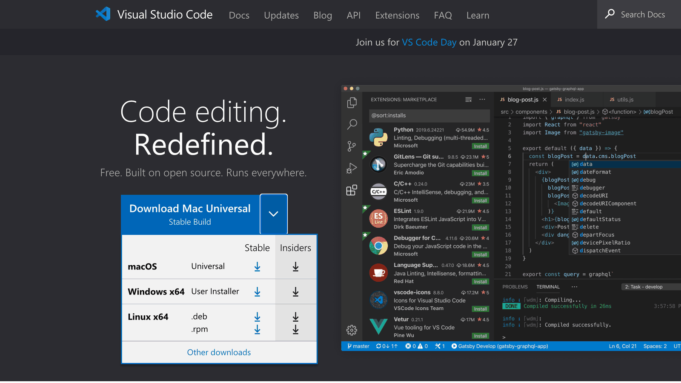Download Linux x64 .deb Insiders package
The width and height of the screenshot is (681, 383).
pos(295,317)
